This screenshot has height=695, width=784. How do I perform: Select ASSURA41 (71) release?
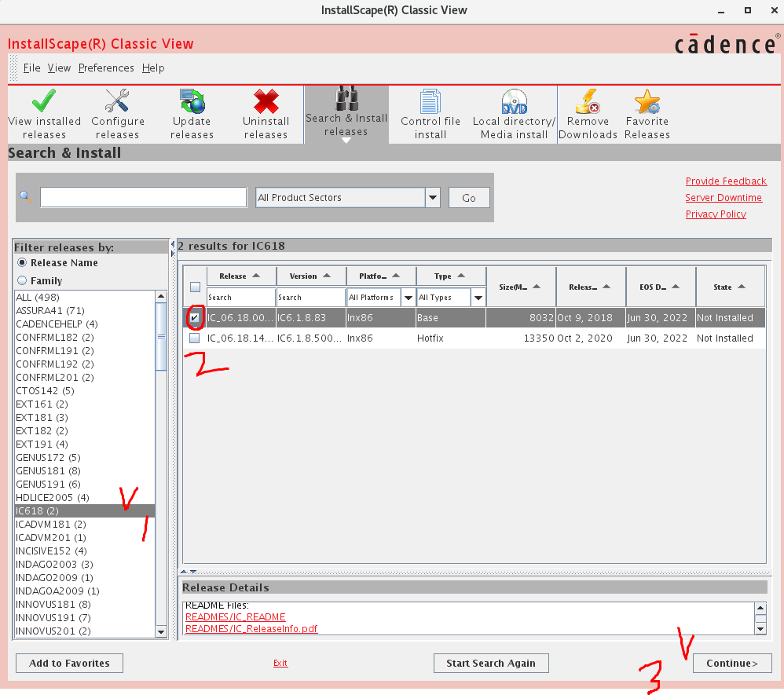(85, 310)
